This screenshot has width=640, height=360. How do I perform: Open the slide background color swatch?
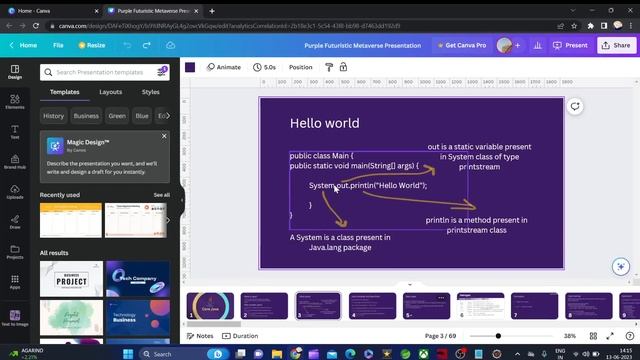coord(190,67)
